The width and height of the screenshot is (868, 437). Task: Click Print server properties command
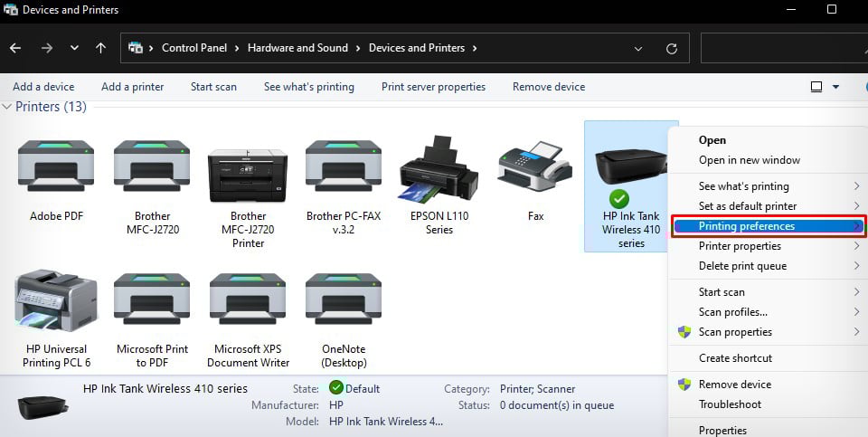pos(433,87)
